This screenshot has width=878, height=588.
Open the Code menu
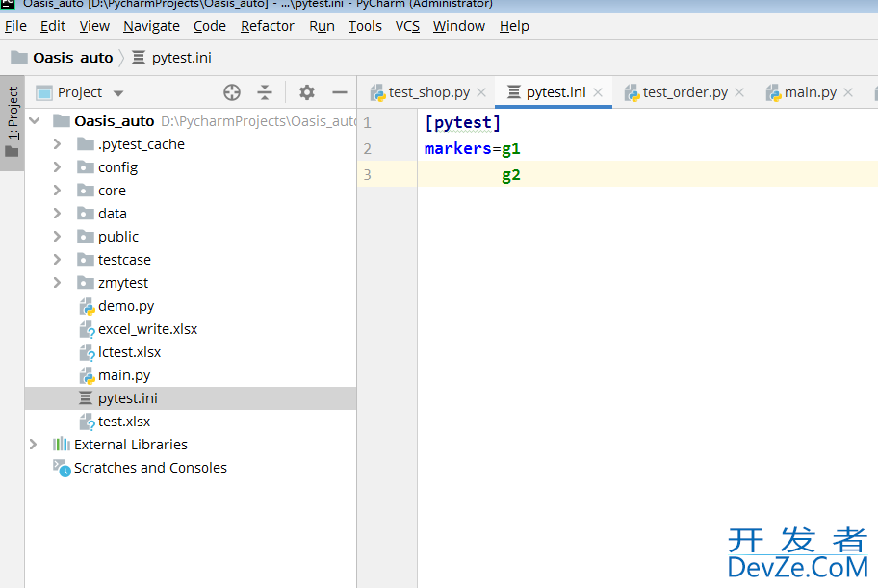pyautogui.click(x=210, y=26)
